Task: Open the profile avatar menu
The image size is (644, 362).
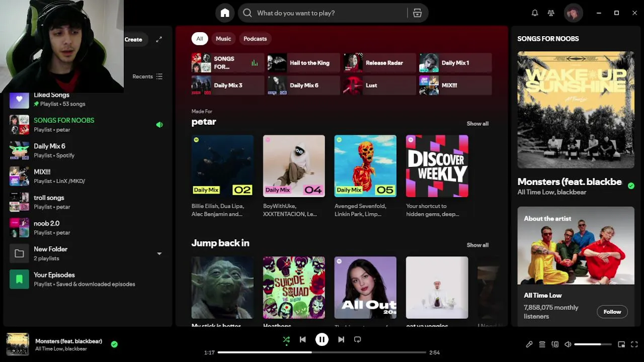Action: (573, 13)
